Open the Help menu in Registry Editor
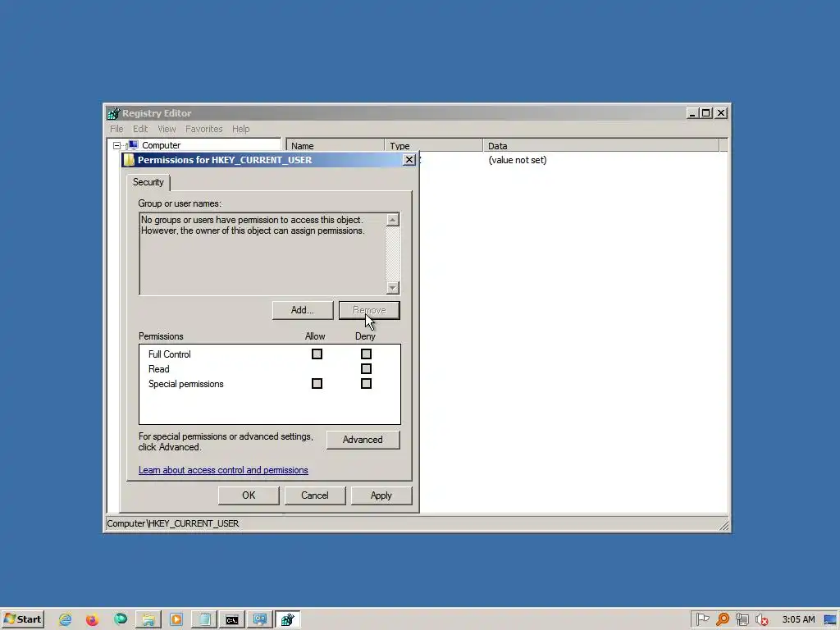840x630 pixels. point(240,129)
